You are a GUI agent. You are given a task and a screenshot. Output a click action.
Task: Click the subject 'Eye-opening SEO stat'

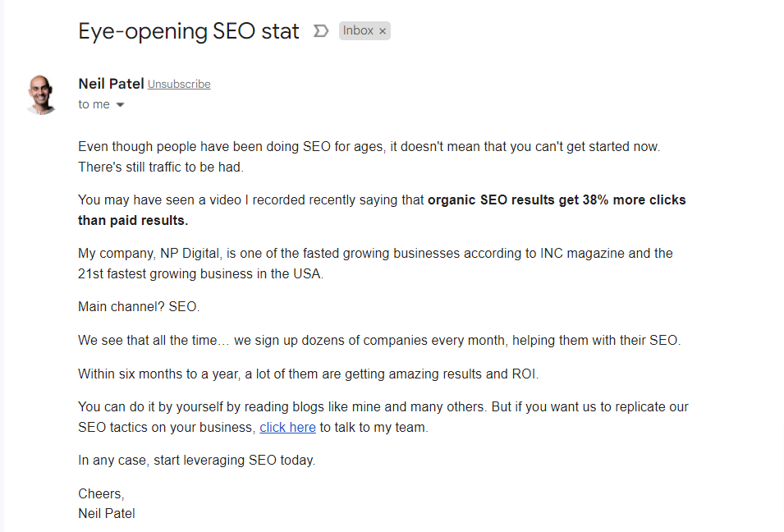pos(188,31)
